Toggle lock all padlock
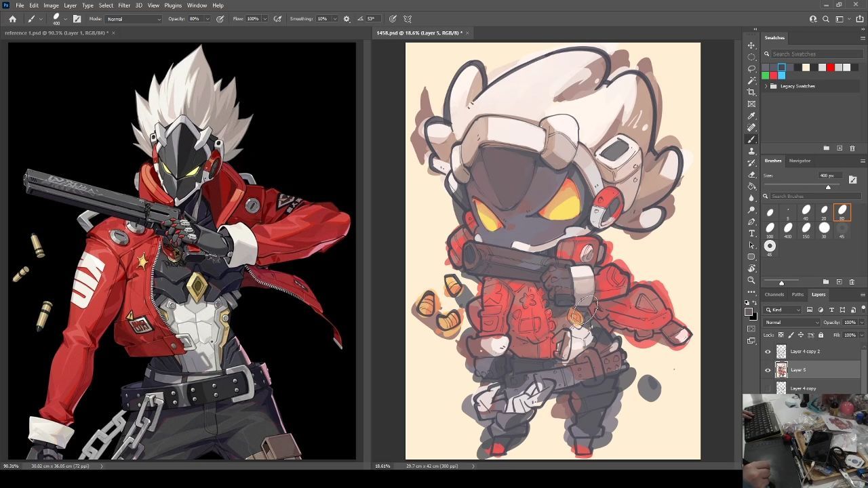Viewport: 868px width, 488px height. click(821, 335)
